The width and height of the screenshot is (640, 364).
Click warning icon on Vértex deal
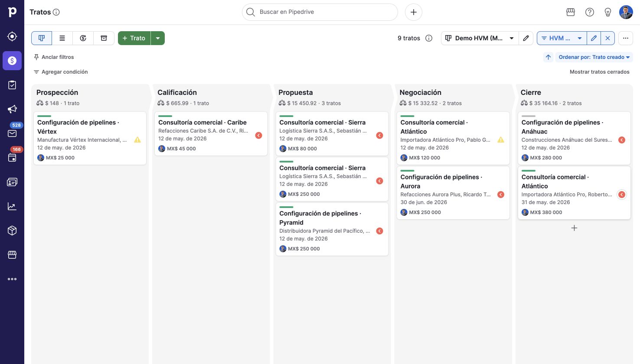pos(137,140)
